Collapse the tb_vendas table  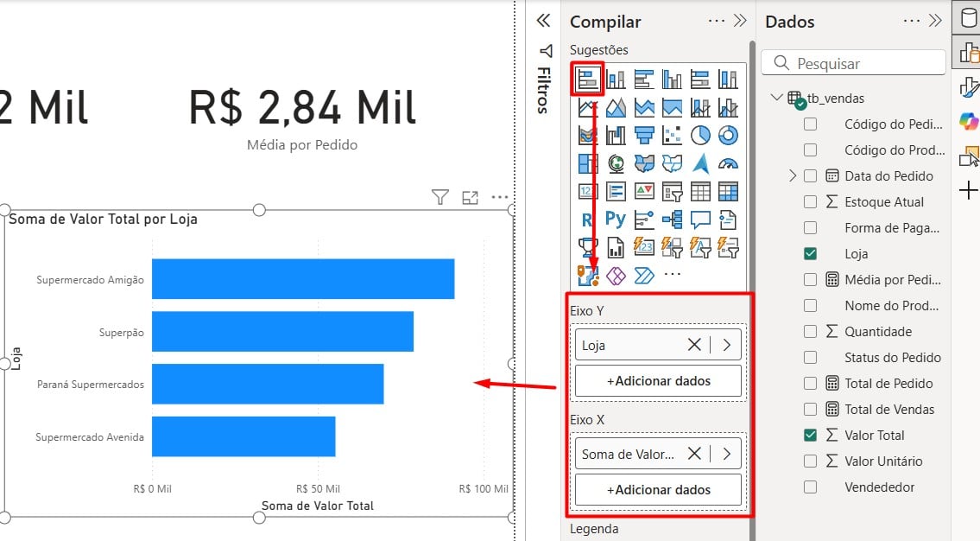[x=776, y=98]
